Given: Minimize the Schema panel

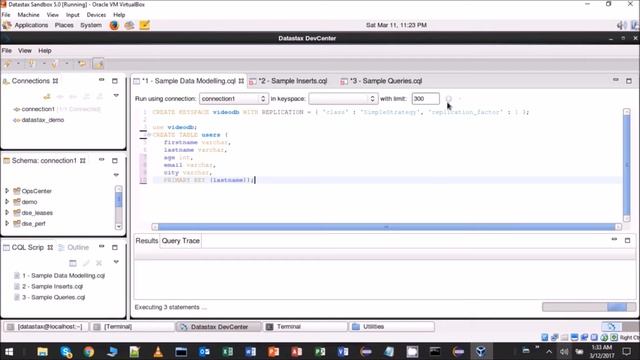Looking at the screenshot, I should (x=102, y=160).
